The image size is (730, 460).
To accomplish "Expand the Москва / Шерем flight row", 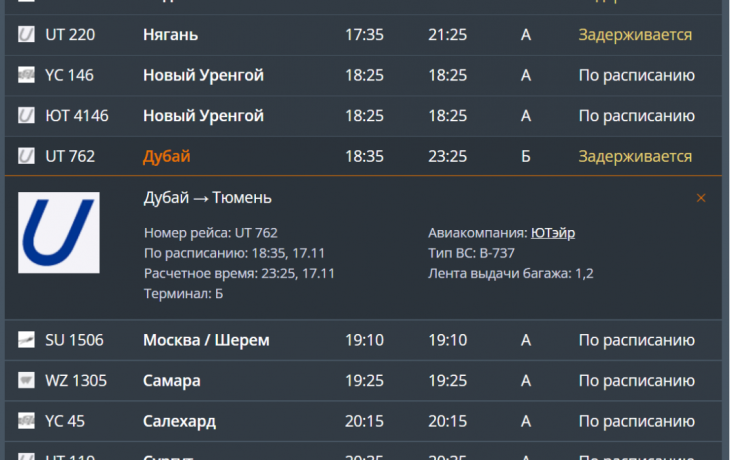I will (x=206, y=340).
